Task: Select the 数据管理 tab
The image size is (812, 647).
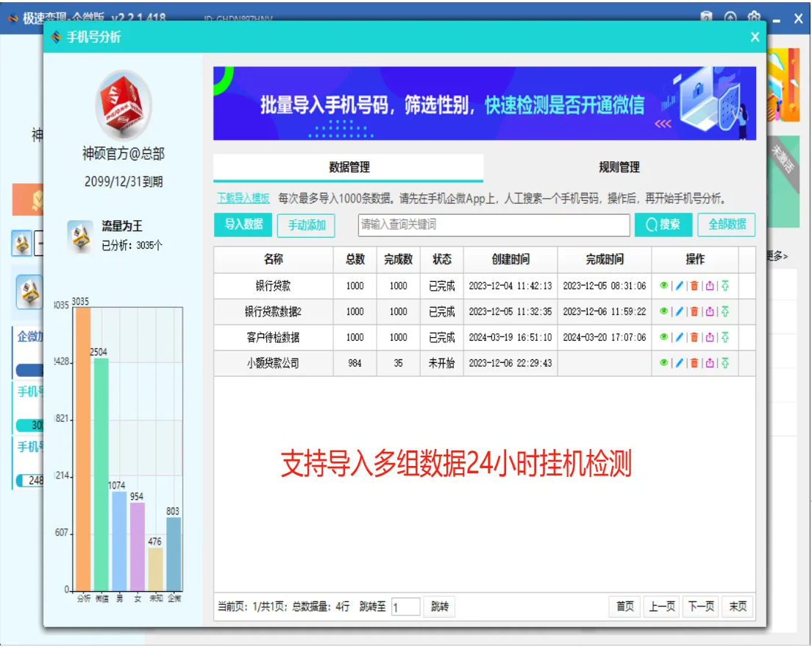Action: click(x=349, y=167)
